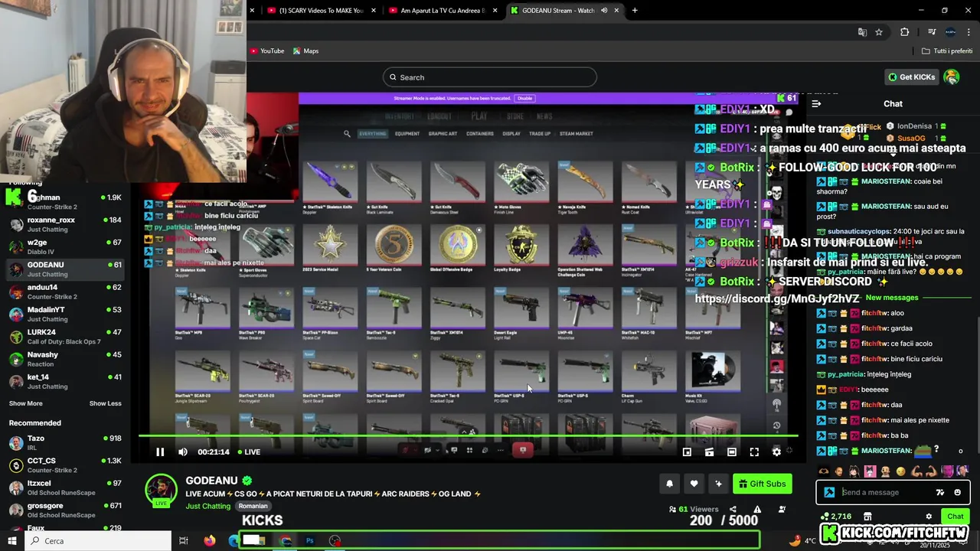Open Firefox from Windows taskbar
The height and width of the screenshot is (551, 980).
click(x=210, y=541)
